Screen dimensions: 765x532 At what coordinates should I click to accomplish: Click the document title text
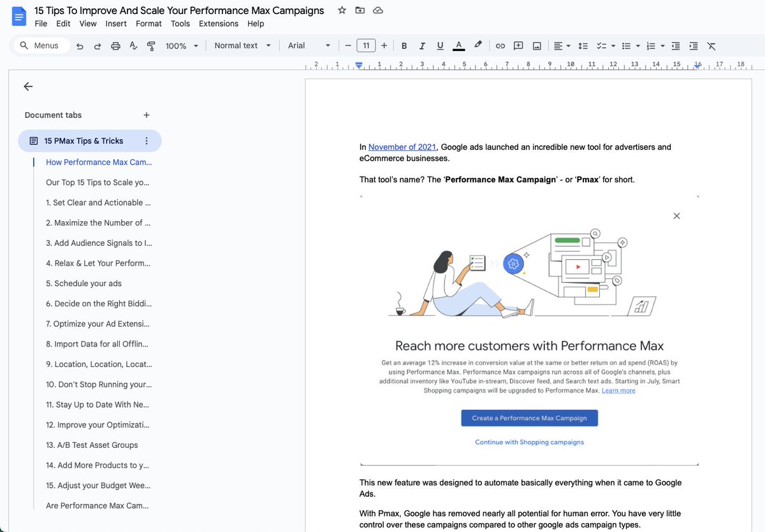pyautogui.click(x=179, y=10)
